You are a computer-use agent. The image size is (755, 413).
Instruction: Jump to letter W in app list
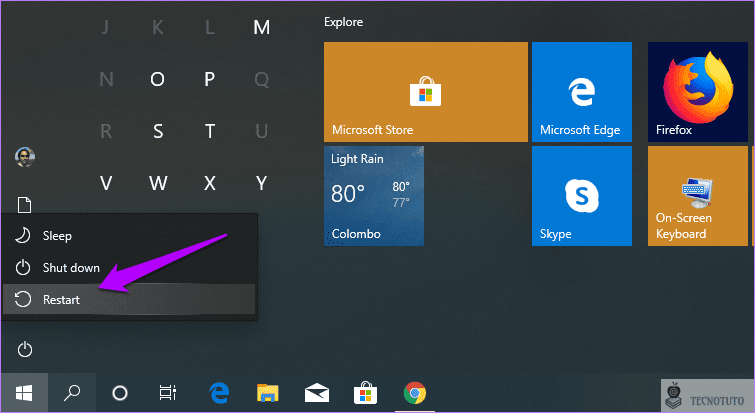[x=157, y=183]
